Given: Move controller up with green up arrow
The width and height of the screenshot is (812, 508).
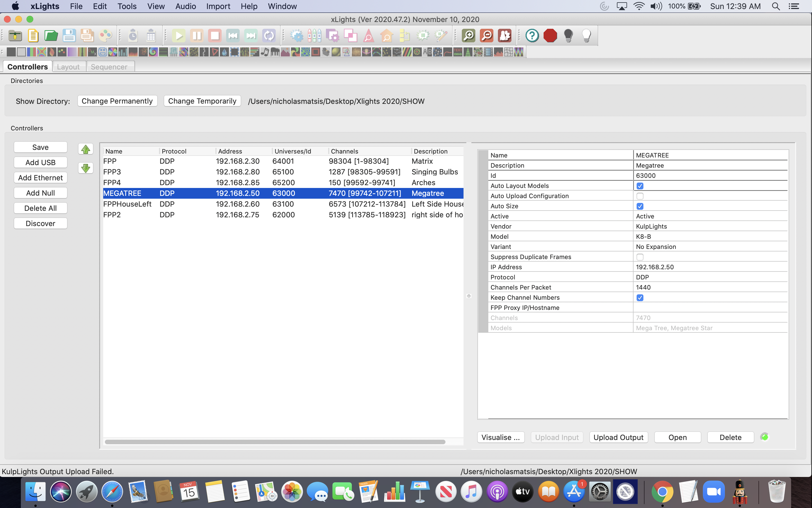Looking at the screenshot, I should click(85, 149).
